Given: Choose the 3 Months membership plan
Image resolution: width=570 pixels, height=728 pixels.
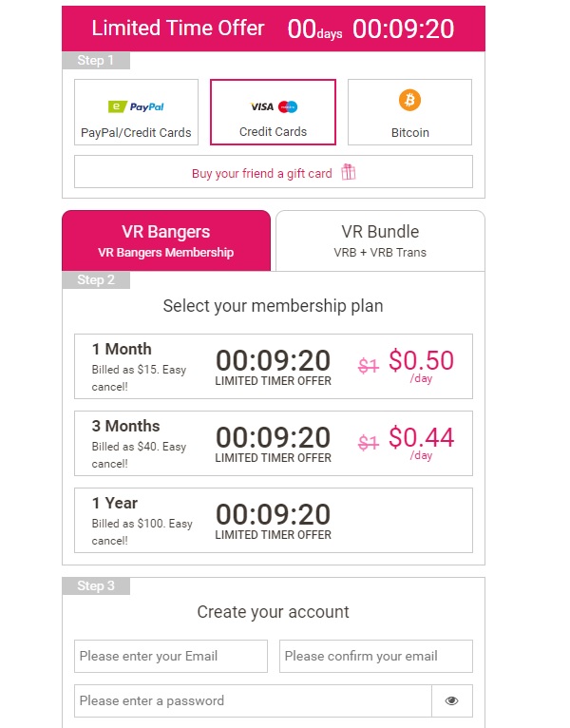Looking at the screenshot, I should pyautogui.click(x=274, y=443).
